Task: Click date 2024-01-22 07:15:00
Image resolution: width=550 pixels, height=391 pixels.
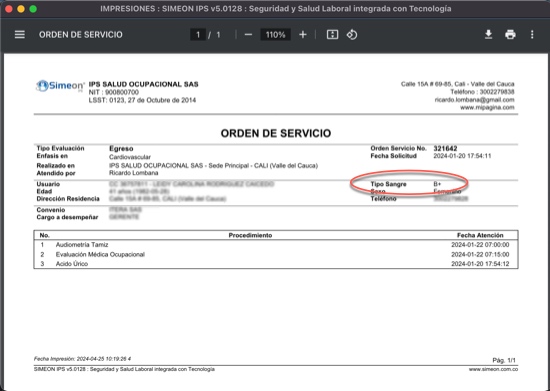Action: tap(480, 254)
